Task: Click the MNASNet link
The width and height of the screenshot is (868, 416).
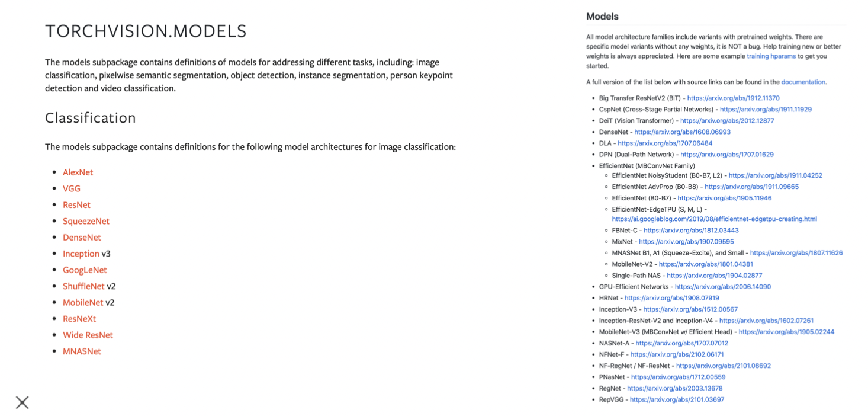Action: 82,351
